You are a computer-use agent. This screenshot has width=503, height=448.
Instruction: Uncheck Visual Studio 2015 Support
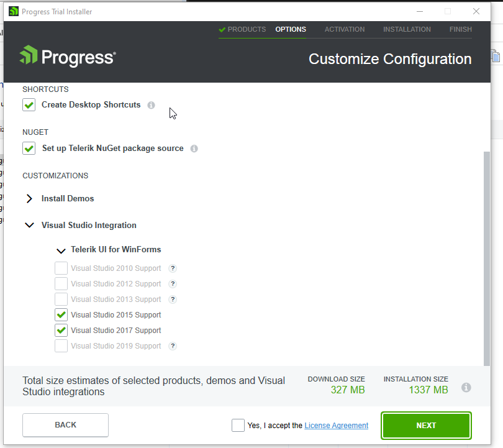point(61,315)
